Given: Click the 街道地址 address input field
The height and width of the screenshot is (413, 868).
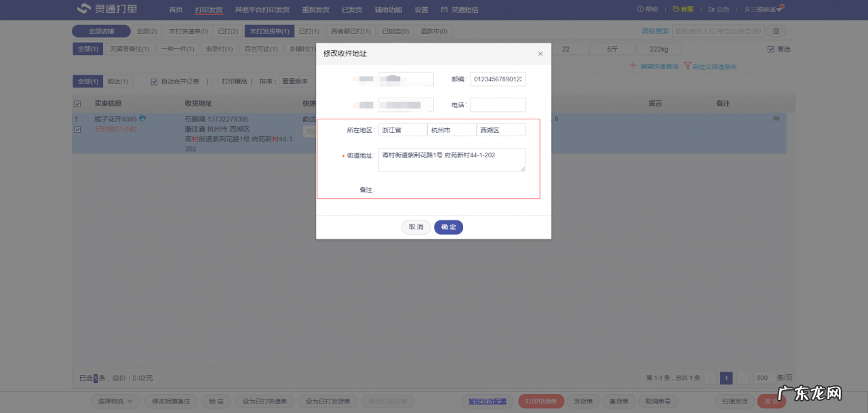Looking at the screenshot, I should click(451, 159).
